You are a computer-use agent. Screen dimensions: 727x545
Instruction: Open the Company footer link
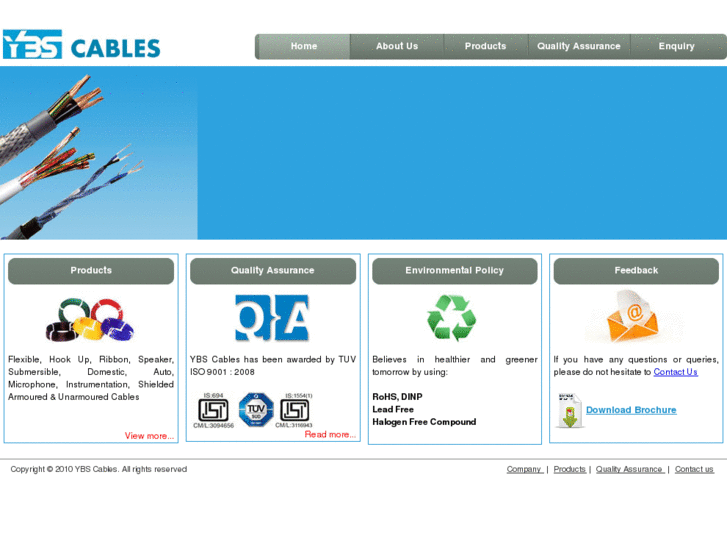[525, 469]
